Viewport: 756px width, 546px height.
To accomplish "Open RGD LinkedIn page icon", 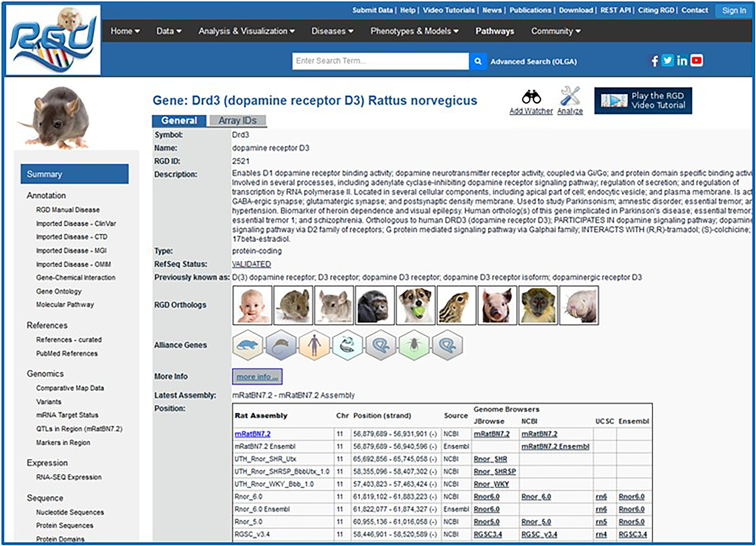I will click(682, 60).
